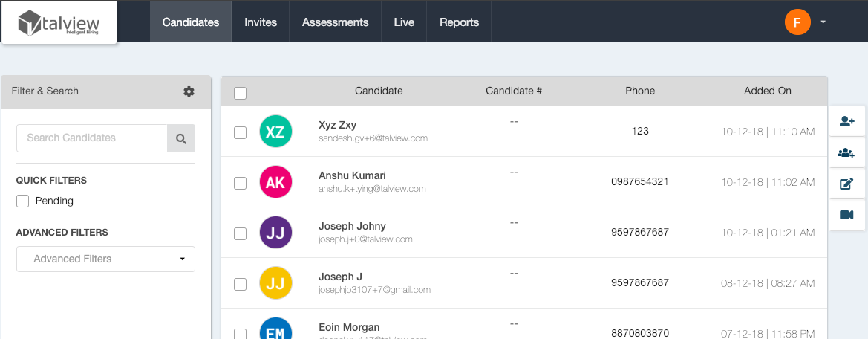Click the Added On column header
Viewport: 868px width, 339px height.
point(768,91)
